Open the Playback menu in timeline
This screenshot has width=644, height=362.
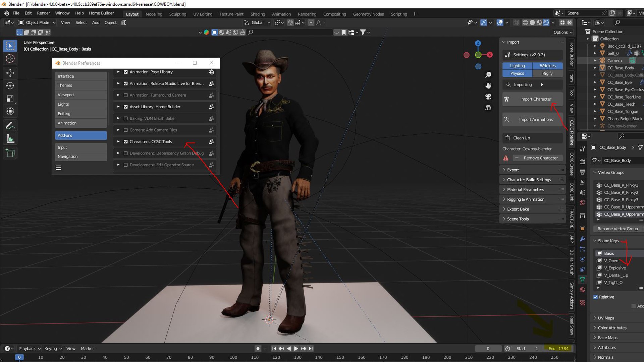[x=30, y=349]
